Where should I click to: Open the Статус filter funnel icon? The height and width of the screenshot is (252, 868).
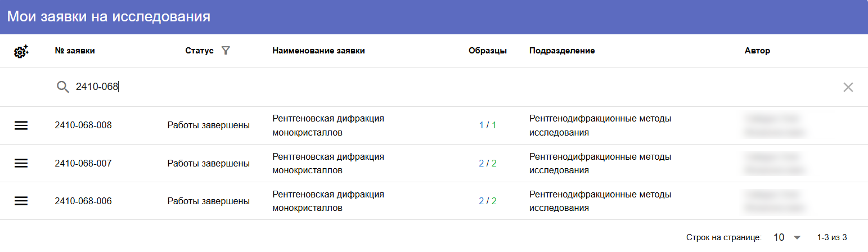coord(226,51)
